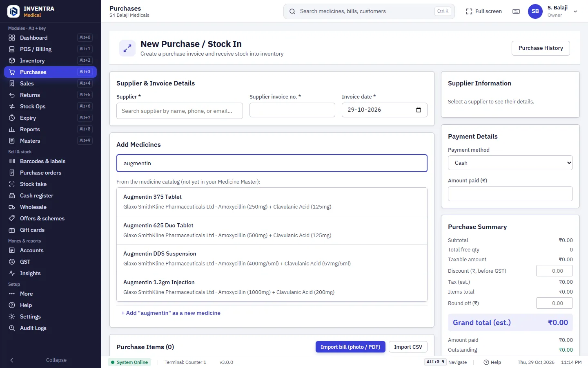
Task: Click the keyboard shortcuts icon in header
Action: [x=516, y=11]
